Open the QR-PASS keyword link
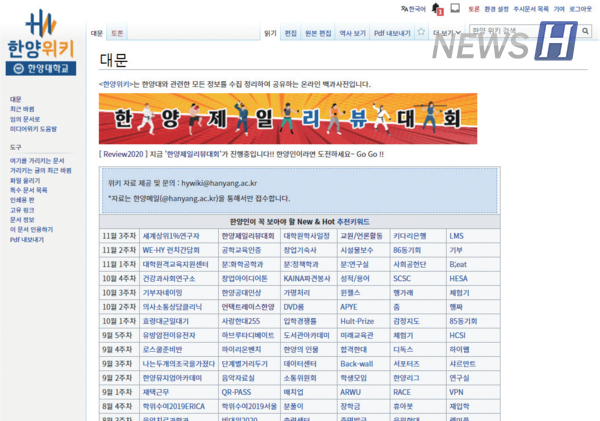The width and height of the screenshot is (600, 421). coord(236,392)
